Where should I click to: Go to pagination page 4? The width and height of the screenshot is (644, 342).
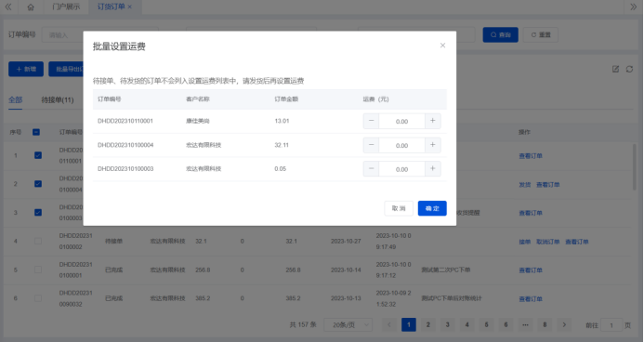pos(467,324)
